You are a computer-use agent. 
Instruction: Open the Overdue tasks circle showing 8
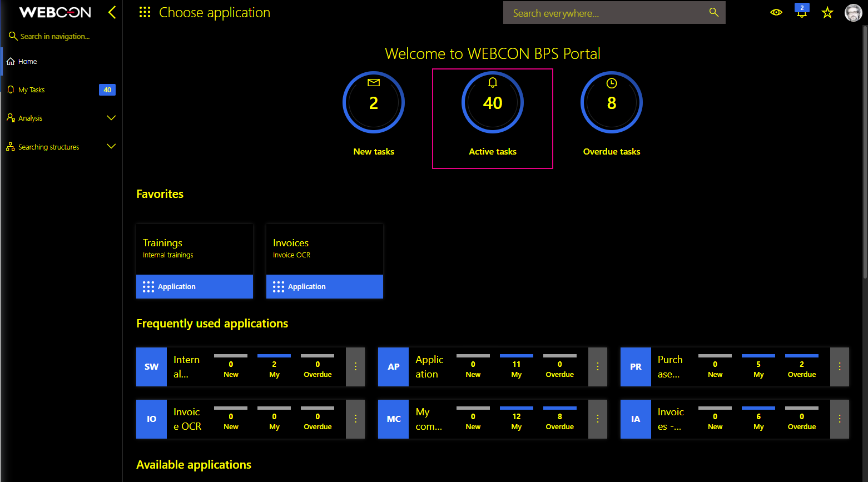pyautogui.click(x=612, y=102)
